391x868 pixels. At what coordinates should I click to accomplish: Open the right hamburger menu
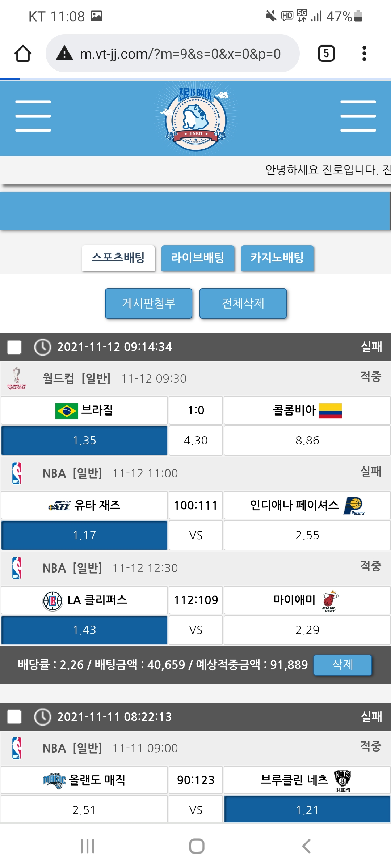click(358, 116)
